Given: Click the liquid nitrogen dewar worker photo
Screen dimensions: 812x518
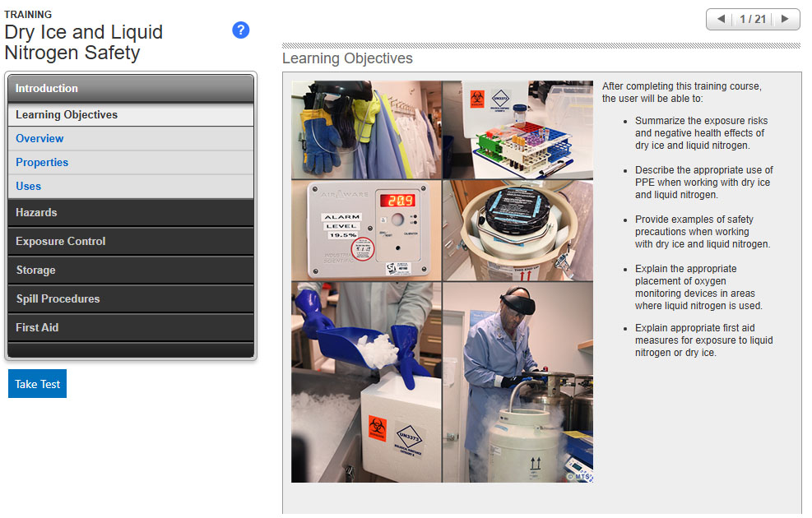Looking at the screenshot, I should point(517,382).
